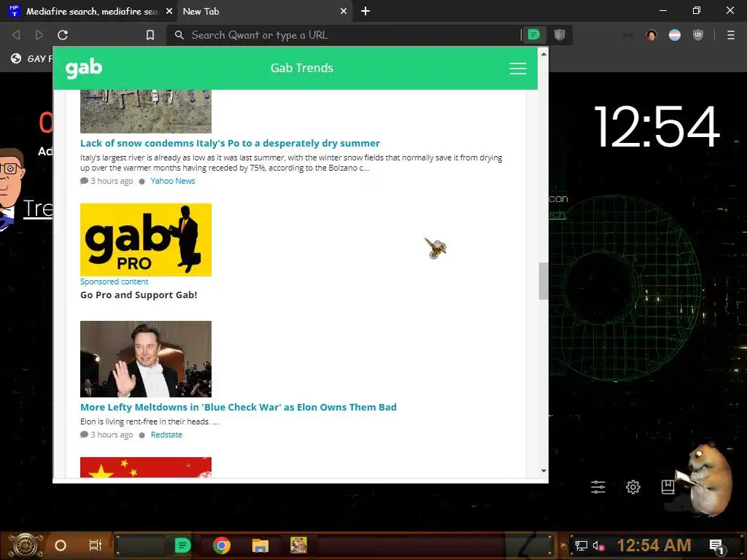Viewport: 747px width, 560px height.
Task: Open the portrait avatar extension icon
Action: (x=651, y=35)
